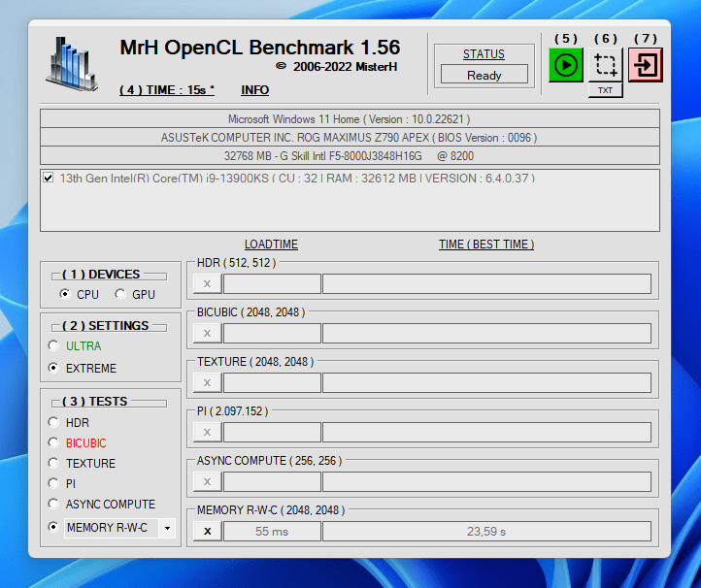701x588 pixels.
Task: Click the BICUBIC time result field
Action: [x=486, y=334]
